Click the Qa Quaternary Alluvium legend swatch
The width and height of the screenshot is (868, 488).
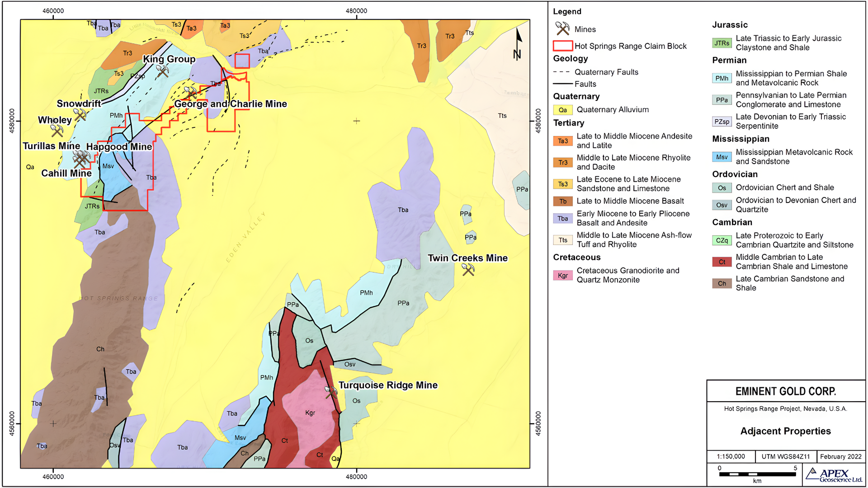coord(563,110)
